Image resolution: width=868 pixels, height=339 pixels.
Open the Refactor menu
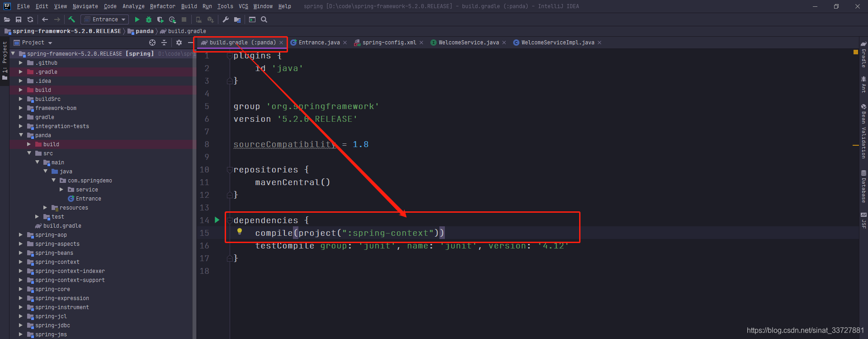coord(163,6)
